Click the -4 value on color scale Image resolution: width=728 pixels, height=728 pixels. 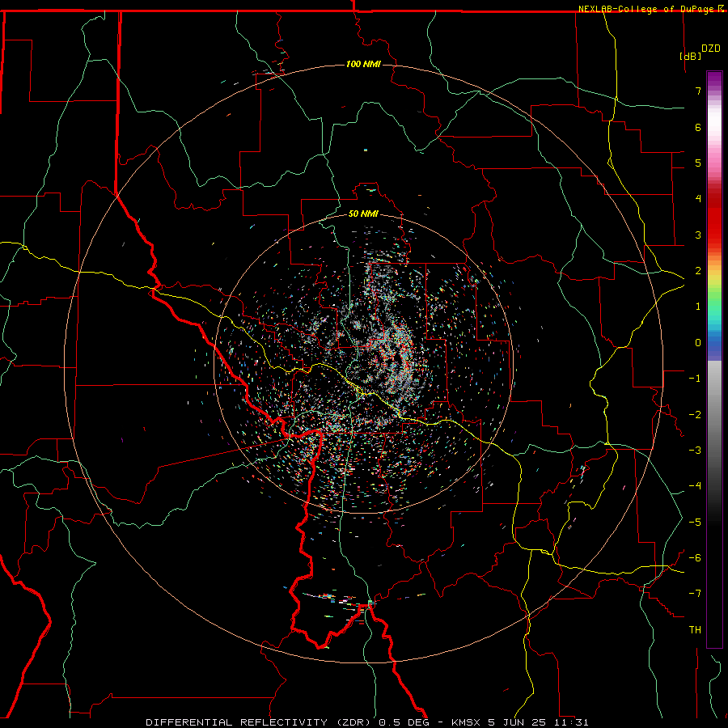click(x=695, y=486)
